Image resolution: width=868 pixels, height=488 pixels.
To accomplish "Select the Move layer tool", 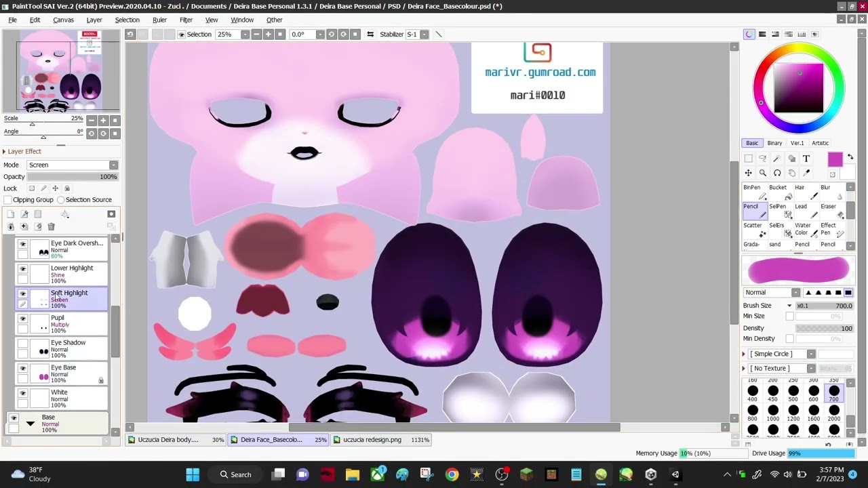I will pyautogui.click(x=748, y=174).
